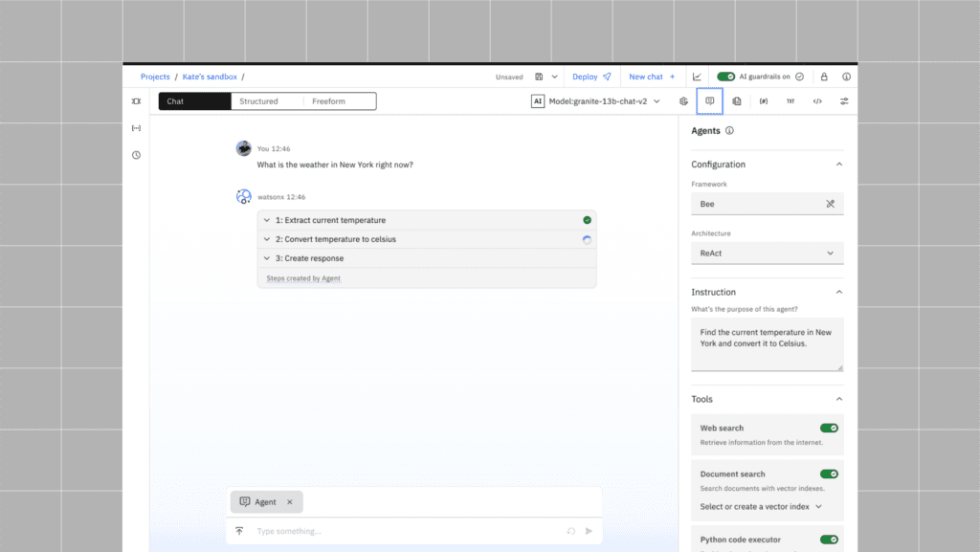The width and height of the screenshot is (980, 552).
Task: Click the highlighted Agents panel icon
Action: click(709, 101)
